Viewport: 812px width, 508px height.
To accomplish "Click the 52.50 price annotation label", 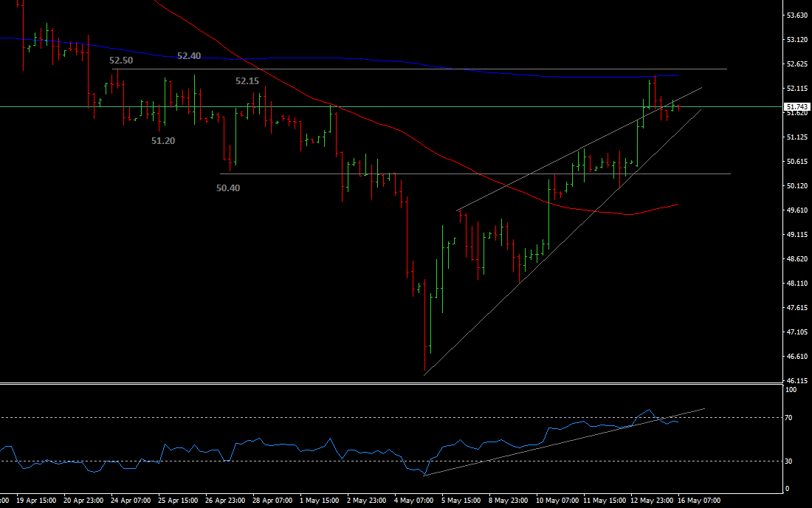I will coord(121,61).
